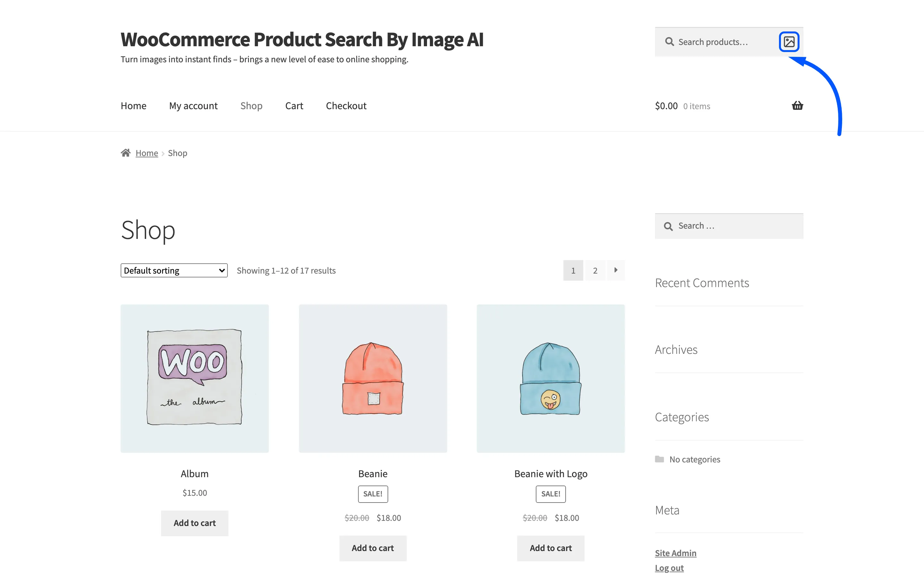
Task: Select Shop in navigation menu
Action: (251, 106)
